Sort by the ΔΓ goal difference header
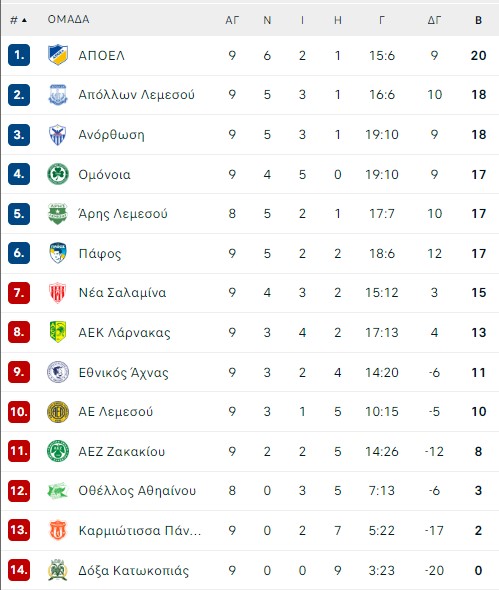 (x=434, y=20)
